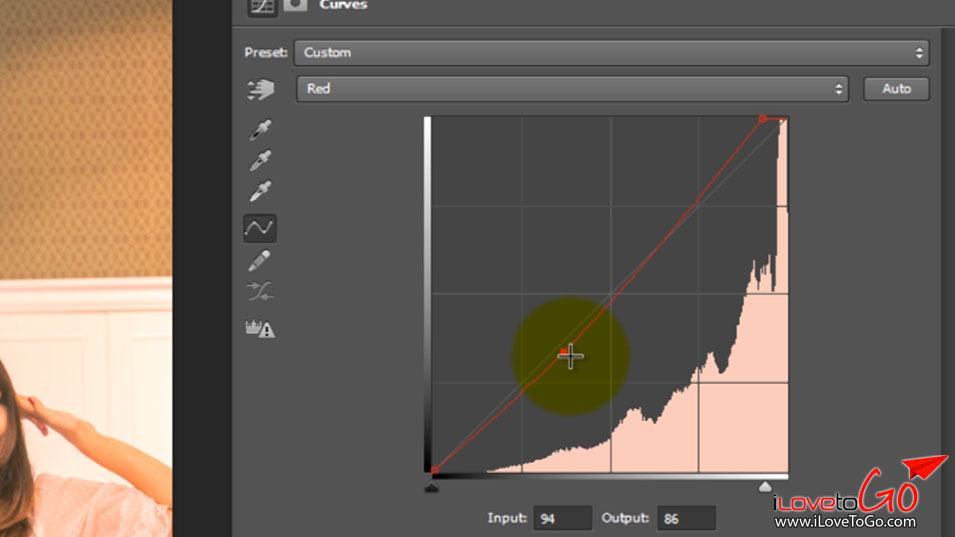The width and height of the screenshot is (955, 537).
Task: Select the bottom-left curve control point
Action: click(434, 470)
